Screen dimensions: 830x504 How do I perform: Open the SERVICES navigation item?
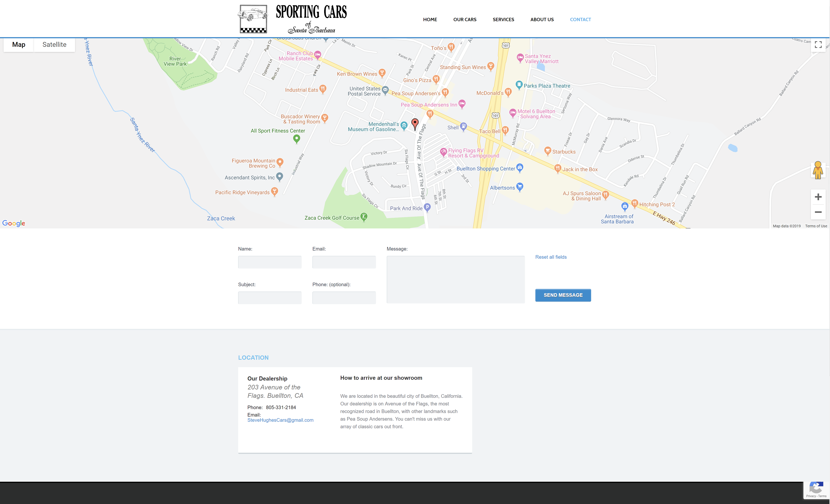coord(503,19)
